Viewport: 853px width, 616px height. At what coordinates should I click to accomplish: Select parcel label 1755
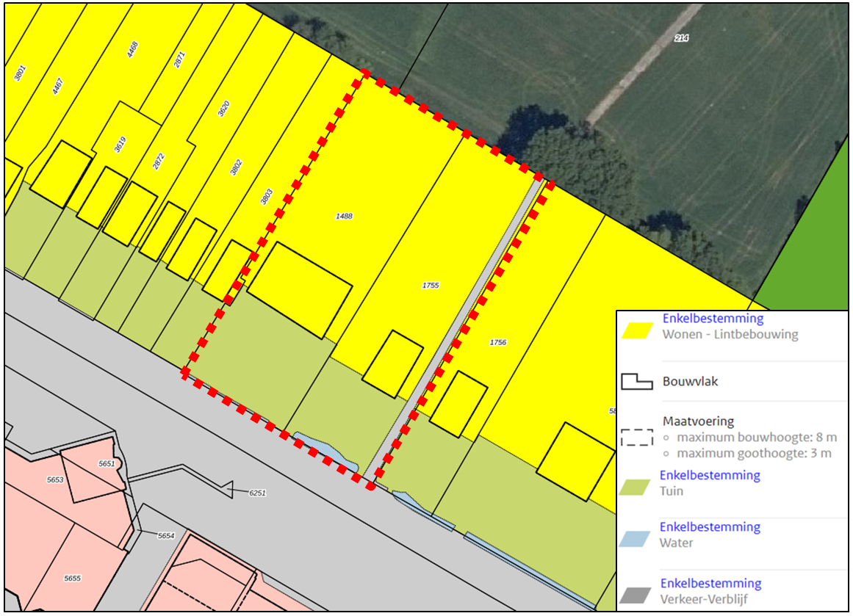(x=431, y=285)
